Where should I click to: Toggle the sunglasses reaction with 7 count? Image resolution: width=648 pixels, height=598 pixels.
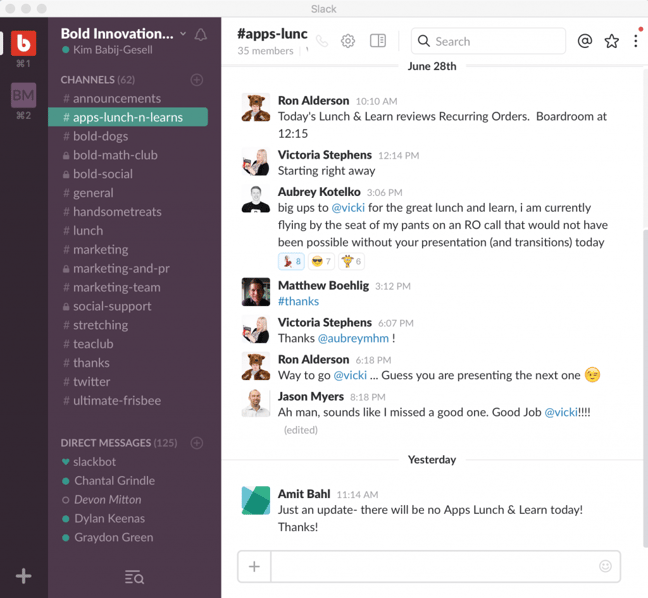point(321,261)
